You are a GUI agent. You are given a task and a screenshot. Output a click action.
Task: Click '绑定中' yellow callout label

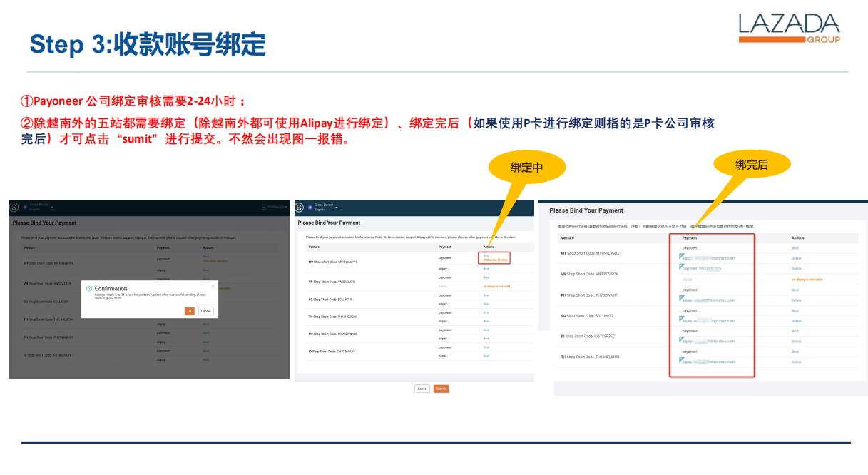tap(527, 168)
